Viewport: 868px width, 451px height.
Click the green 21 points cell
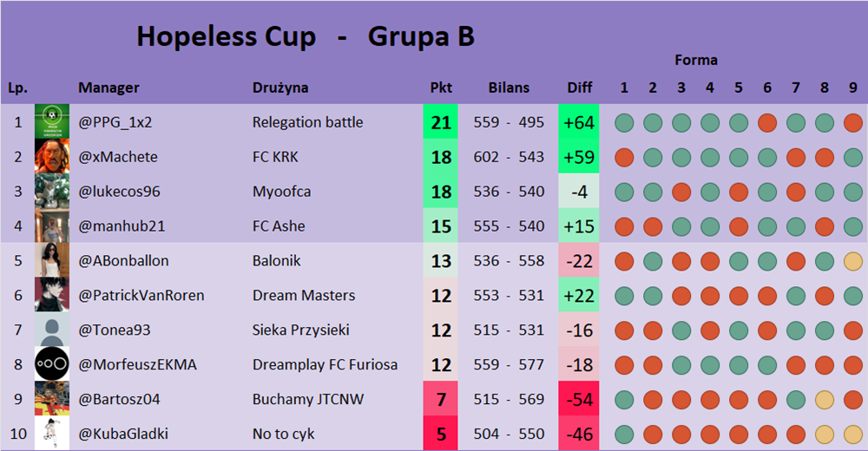[441, 122]
